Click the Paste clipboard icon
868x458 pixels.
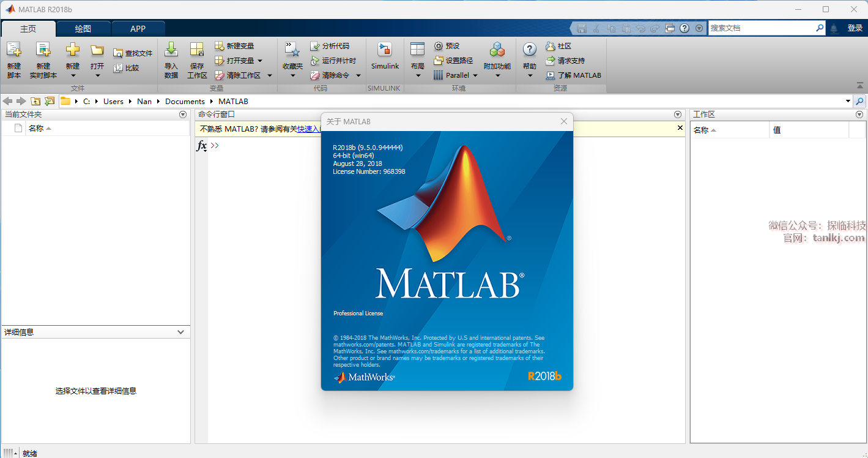(x=626, y=28)
